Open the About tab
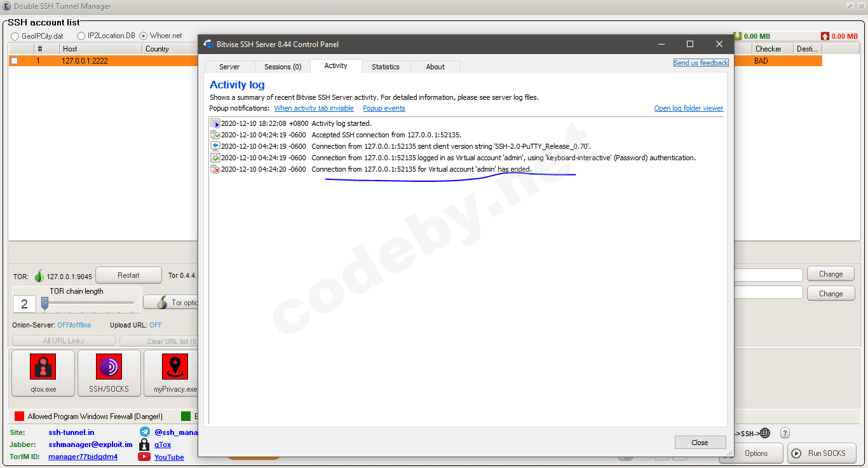This screenshot has width=868, height=468. [435, 67]
